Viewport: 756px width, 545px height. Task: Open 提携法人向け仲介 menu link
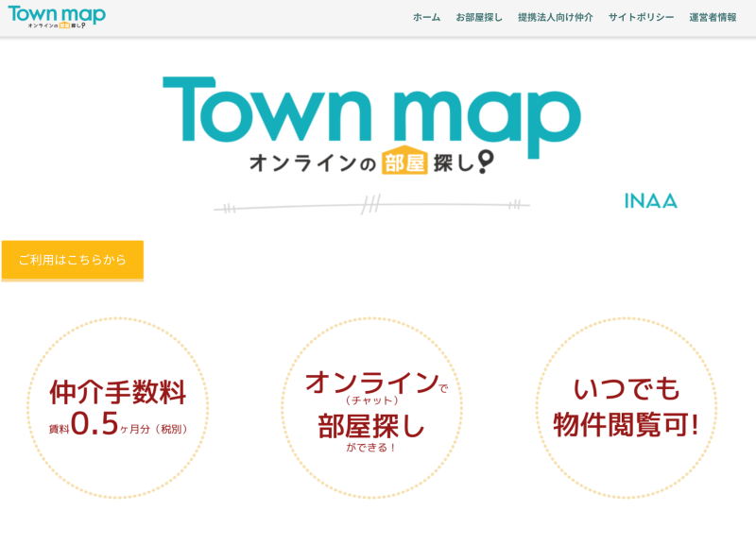click(556, 18)
